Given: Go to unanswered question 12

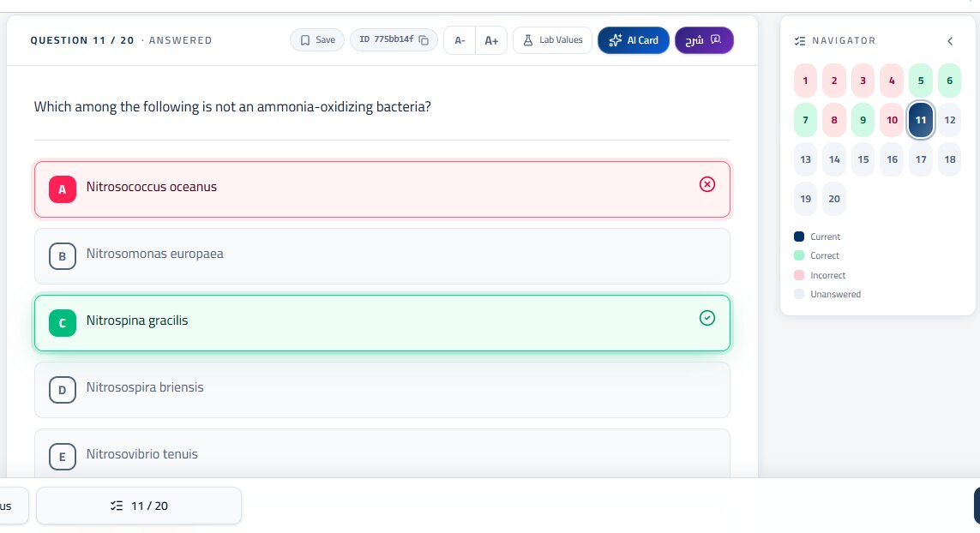Looking at the screenshot, I should point(949,120).
